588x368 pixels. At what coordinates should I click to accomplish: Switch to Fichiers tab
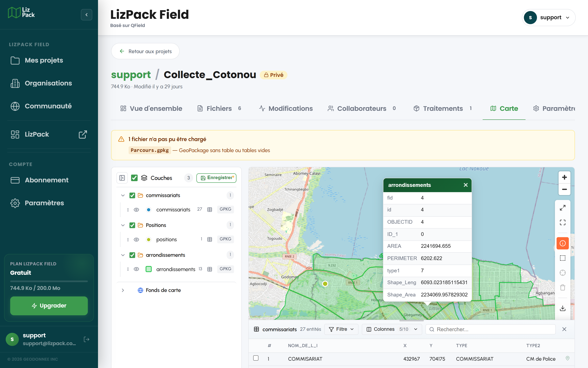[x=219, y=109]
